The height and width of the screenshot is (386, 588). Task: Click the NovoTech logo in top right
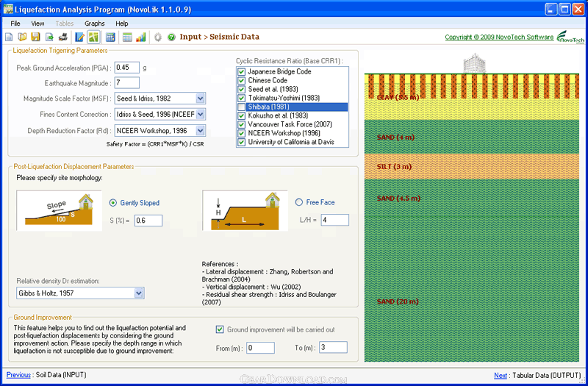[x=570, y=37]
